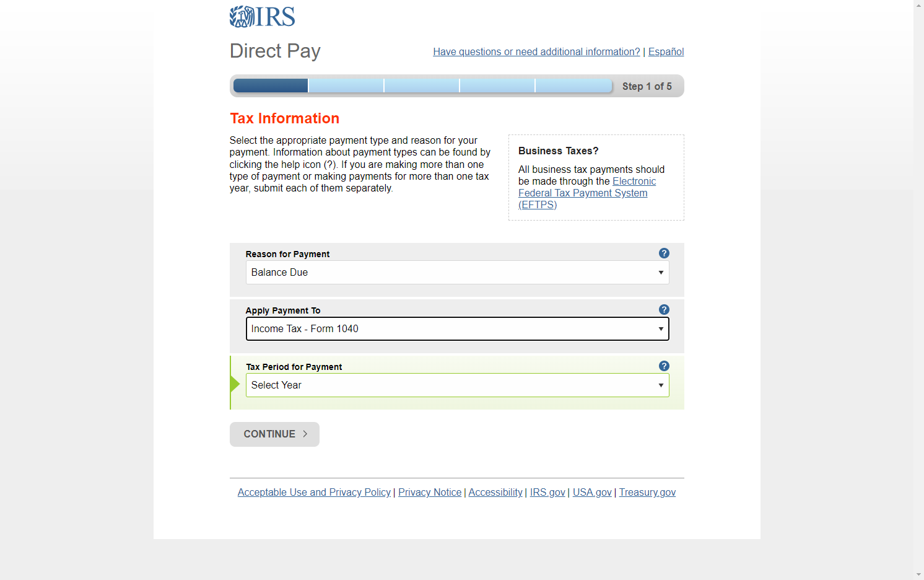Click the 'Apply Payment To' label
This screenshot has width=924, height=580.
[283, 310]
